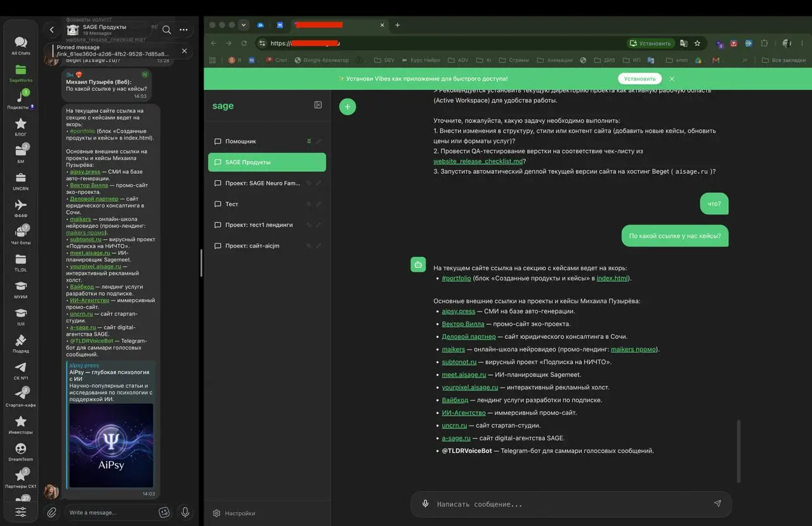This screenshot has width=812, height=526.
Task: Open the pinned message in Telegram
Action: 112,51
